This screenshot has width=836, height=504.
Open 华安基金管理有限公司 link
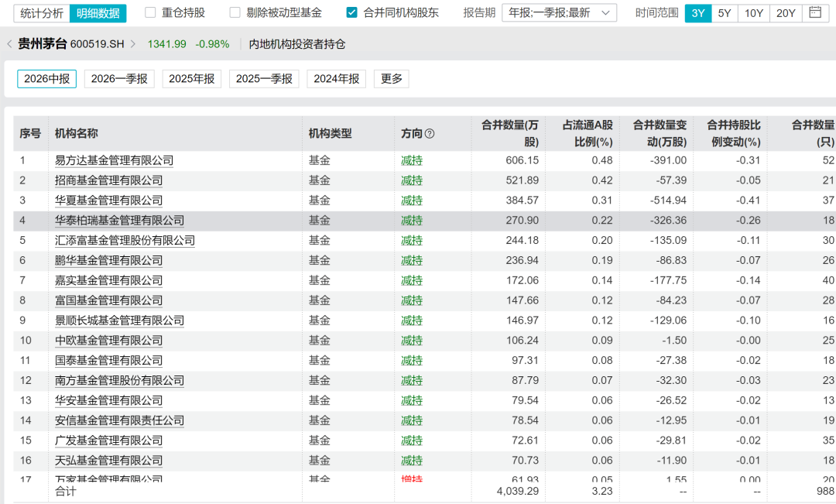pos(109,400)
